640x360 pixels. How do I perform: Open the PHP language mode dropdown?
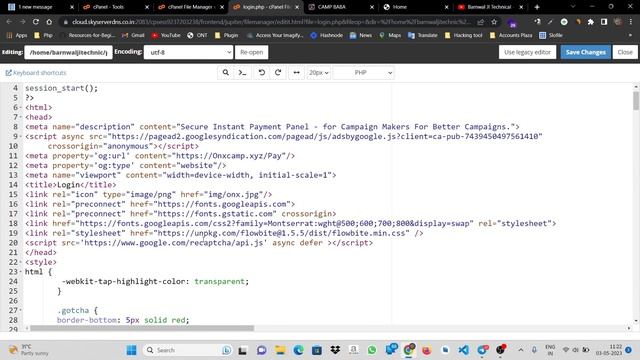coord(363,73)
